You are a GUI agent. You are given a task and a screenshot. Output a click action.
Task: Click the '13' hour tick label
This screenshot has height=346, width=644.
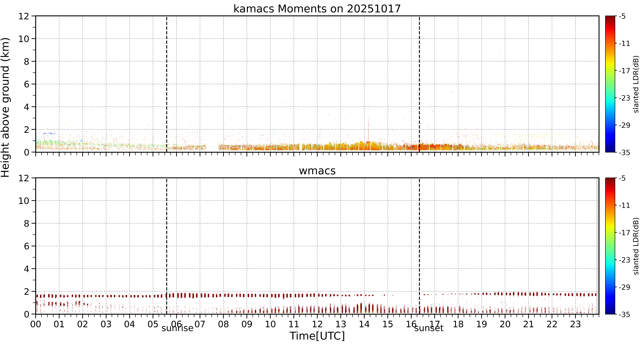tap(341, 324)
